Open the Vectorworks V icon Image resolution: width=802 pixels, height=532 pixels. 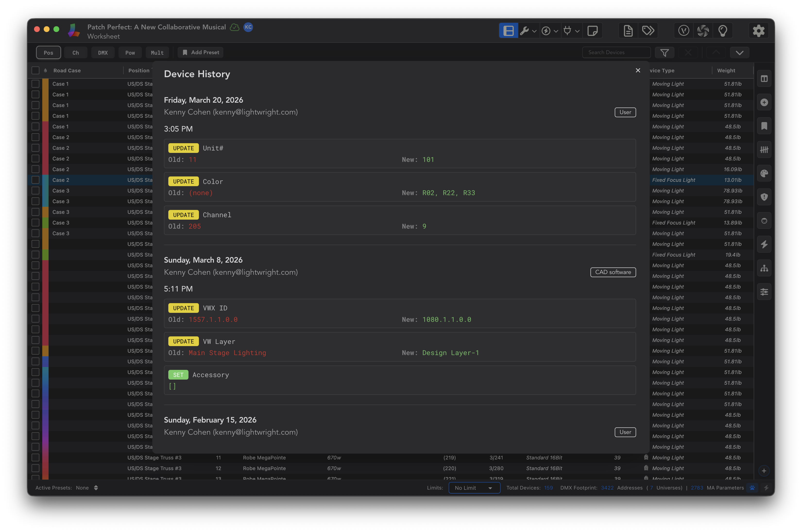pos(683,31)
